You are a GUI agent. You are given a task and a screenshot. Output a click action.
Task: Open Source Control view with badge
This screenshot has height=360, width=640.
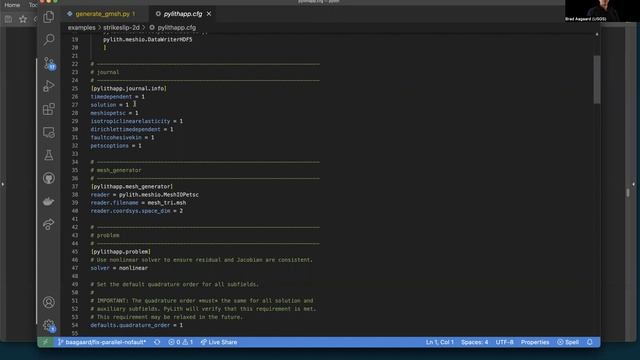[x=49, y=63]
